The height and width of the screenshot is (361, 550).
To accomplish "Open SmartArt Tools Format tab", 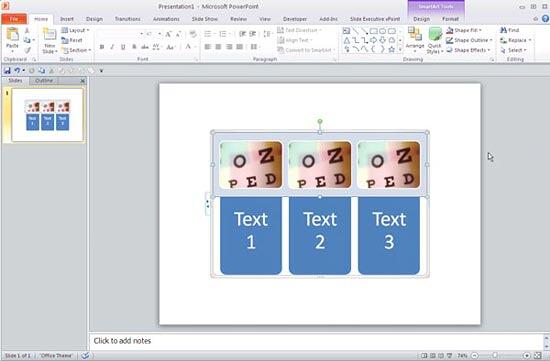I will pos(450,19).
